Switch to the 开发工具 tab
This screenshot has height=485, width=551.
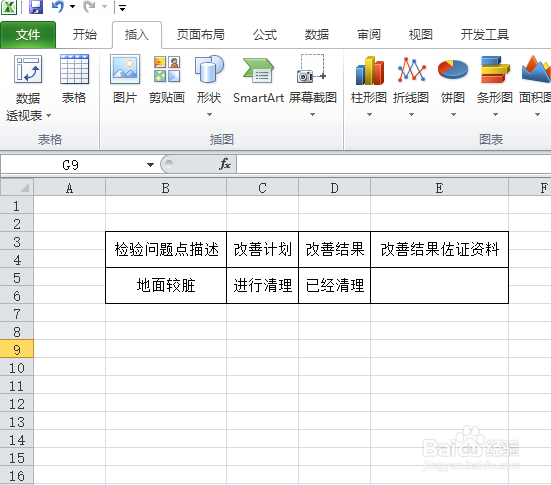[484, 34]
